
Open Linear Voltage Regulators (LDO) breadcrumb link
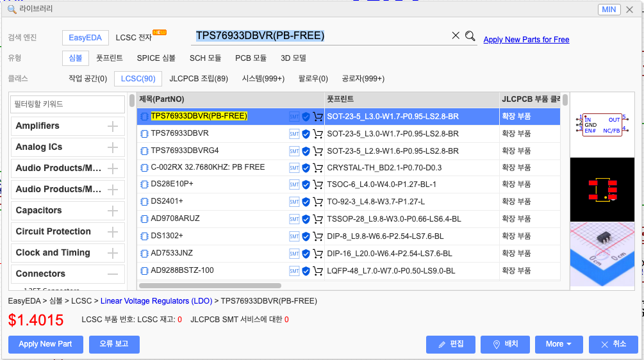pyautogui.click(x=156, y=301)
